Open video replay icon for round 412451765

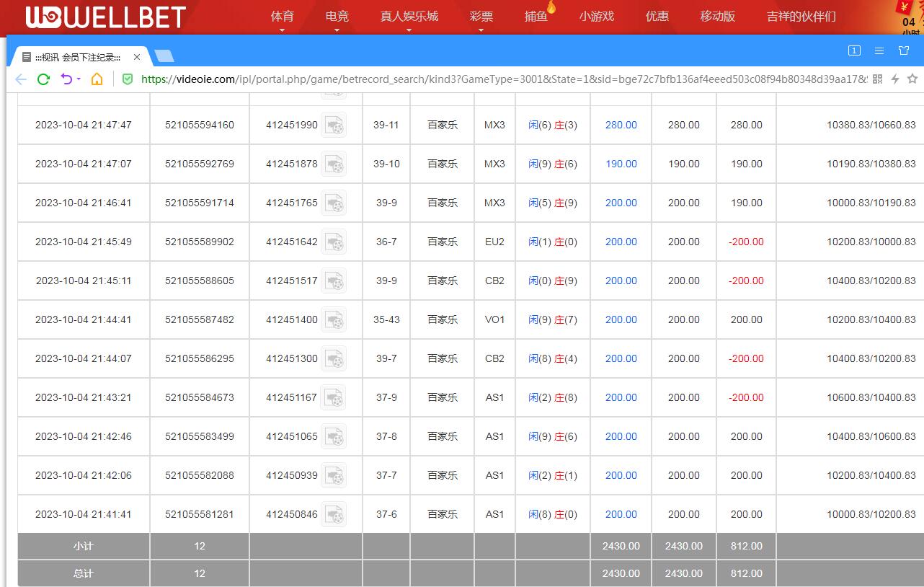334,203
